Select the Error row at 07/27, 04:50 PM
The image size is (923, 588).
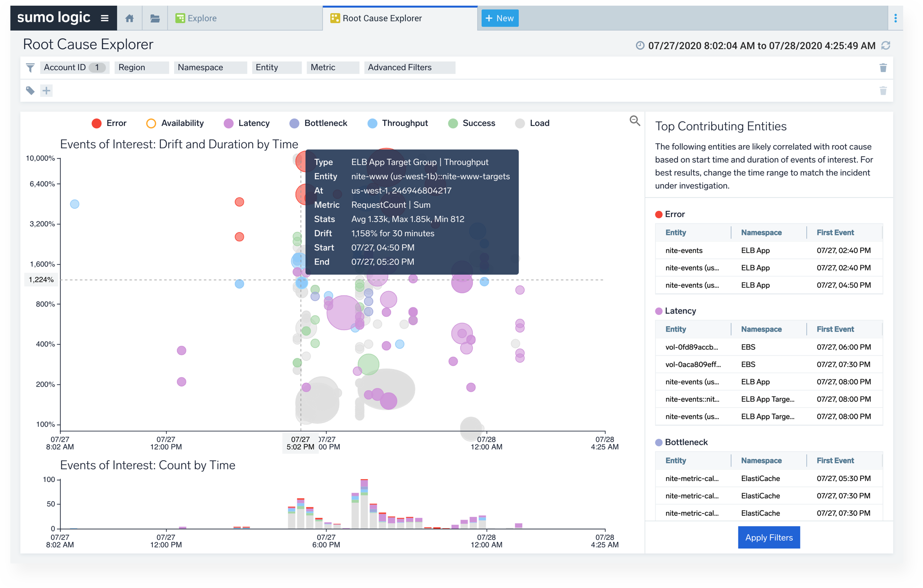click(x=769, y=285)
